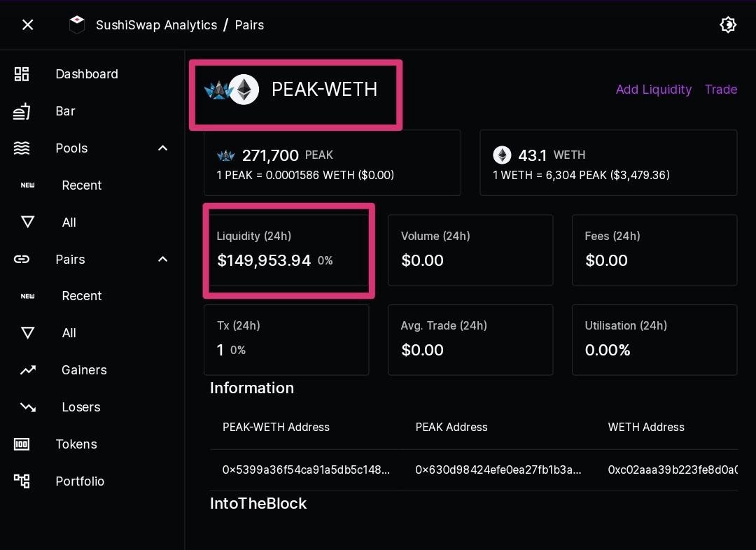Open PEAK-WETH address 0x5399a36f...

pos(306,470)
